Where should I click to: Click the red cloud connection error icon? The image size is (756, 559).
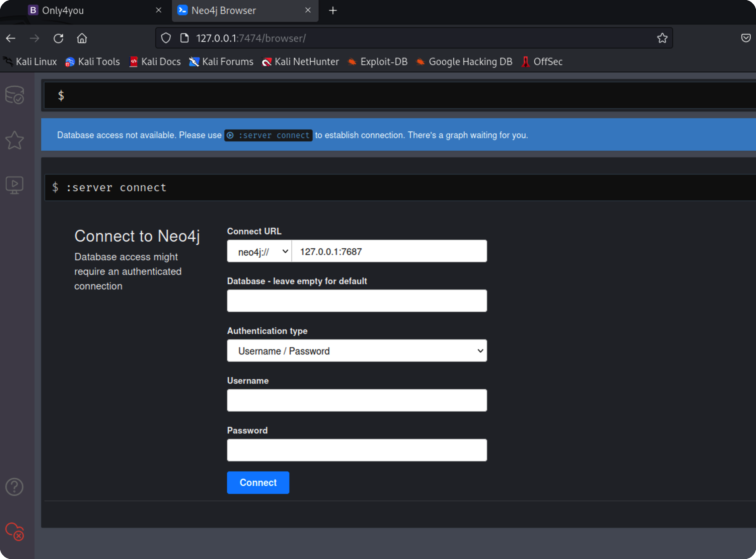(x=15, y=531)
